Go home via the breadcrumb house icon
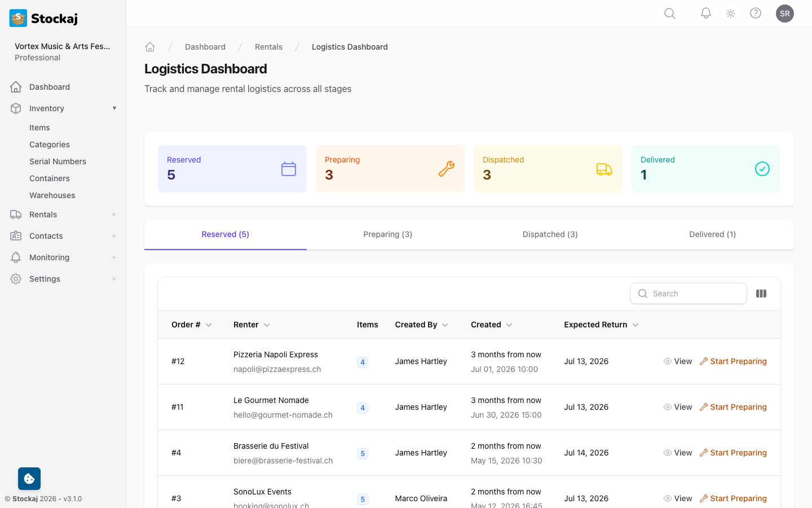812x508 pixels. 150,46
